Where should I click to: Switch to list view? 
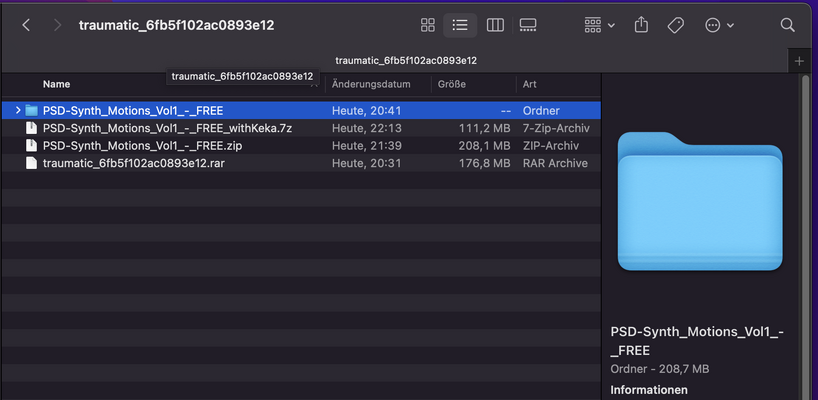460,25
